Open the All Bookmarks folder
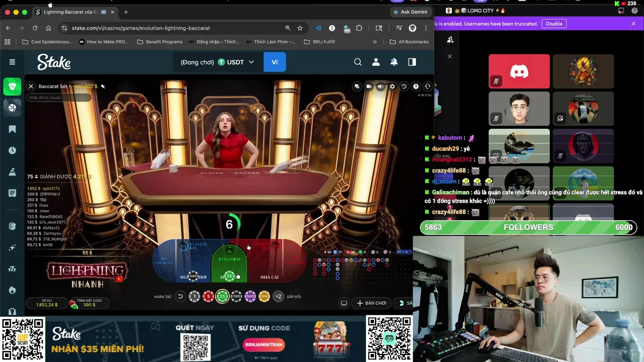 409,42
